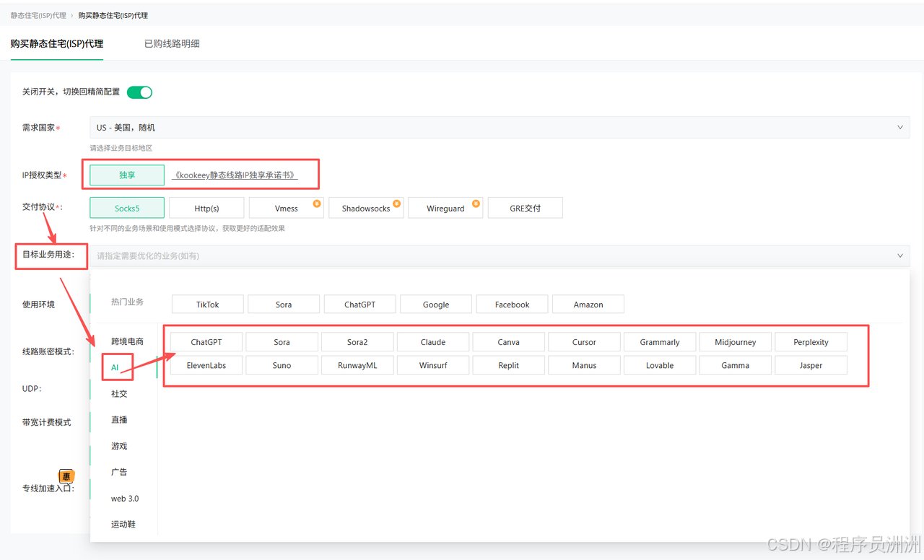
Task: Pick Sora from popular businesses
Action: [x=284, y=304]
